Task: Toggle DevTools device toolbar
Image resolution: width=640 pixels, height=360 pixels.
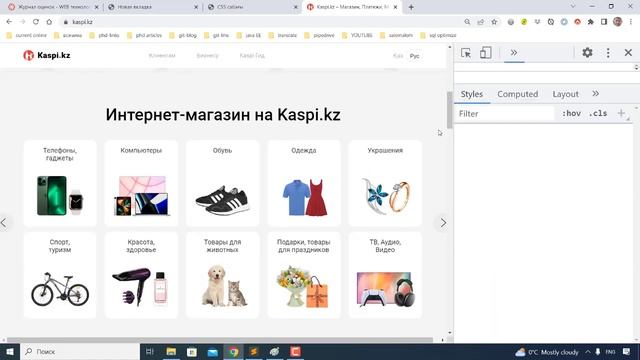Action: click(x=485, y=53)
